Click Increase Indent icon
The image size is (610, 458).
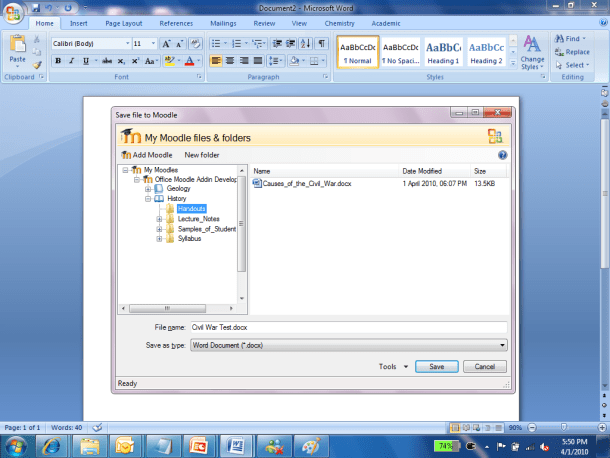tap(291, 44)
